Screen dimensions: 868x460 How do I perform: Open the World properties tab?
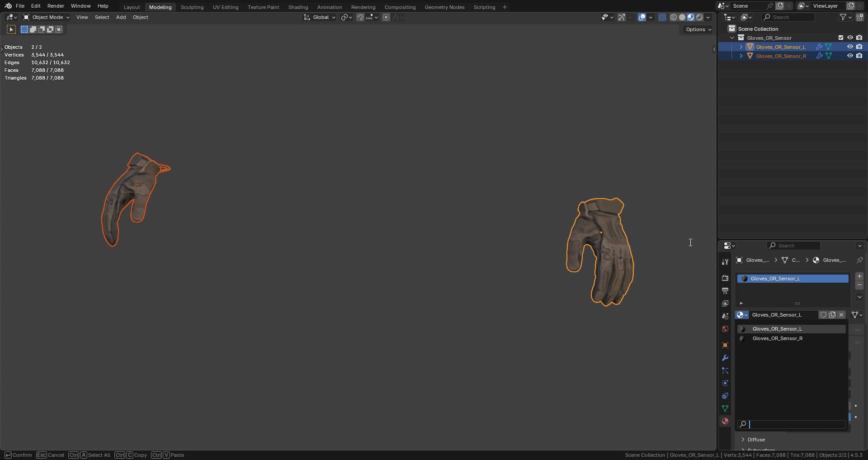click(725, 329)
